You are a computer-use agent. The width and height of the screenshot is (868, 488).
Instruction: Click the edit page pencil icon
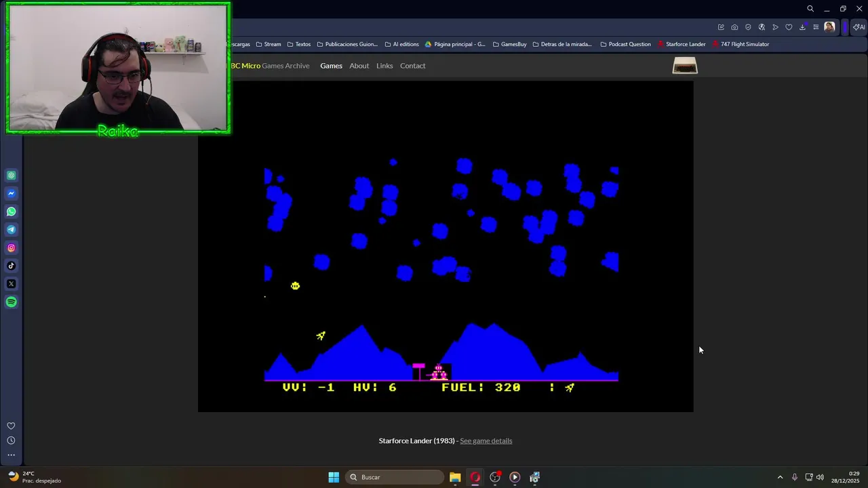(x=721, y=27)
